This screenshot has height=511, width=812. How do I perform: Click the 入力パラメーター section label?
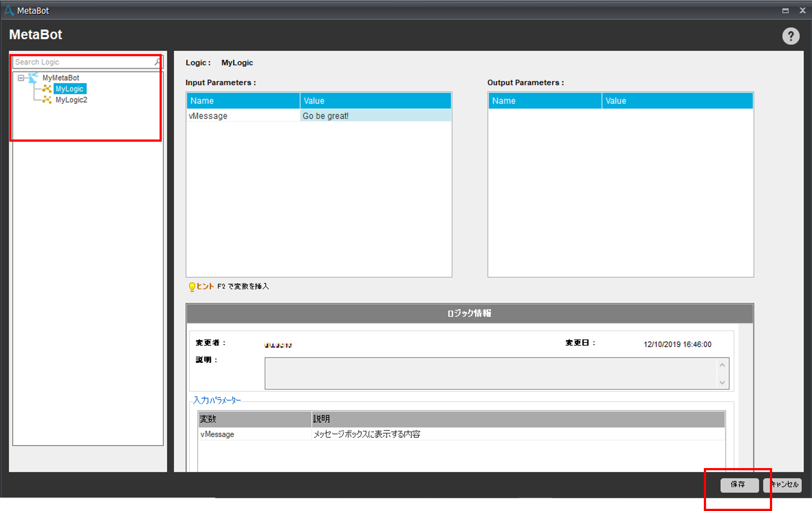click(x=217, y=400)
